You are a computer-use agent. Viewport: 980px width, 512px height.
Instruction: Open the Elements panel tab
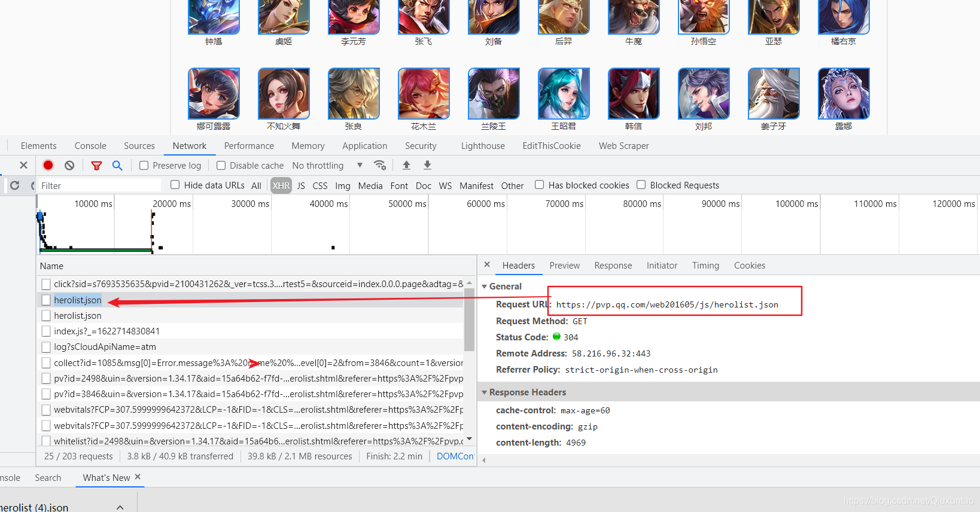pyautogui.click(x=39, y=145)
